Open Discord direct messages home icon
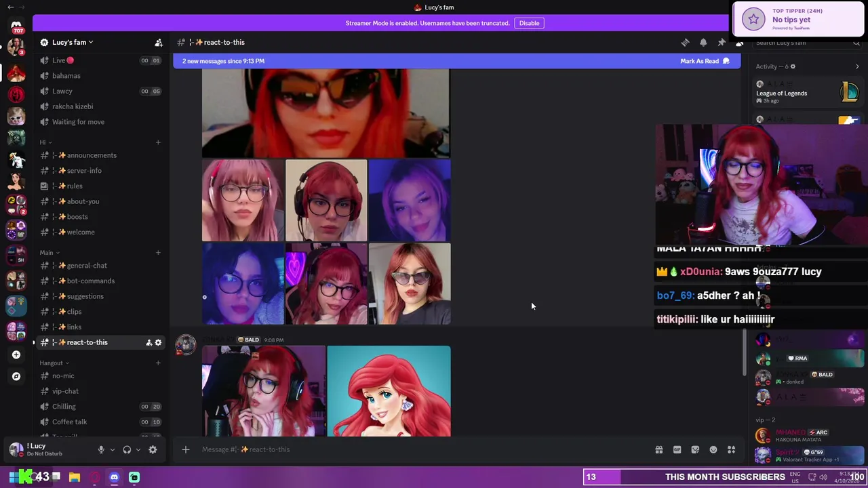Image resolution: width=868 pixels, height=488 pixels. 16,25
